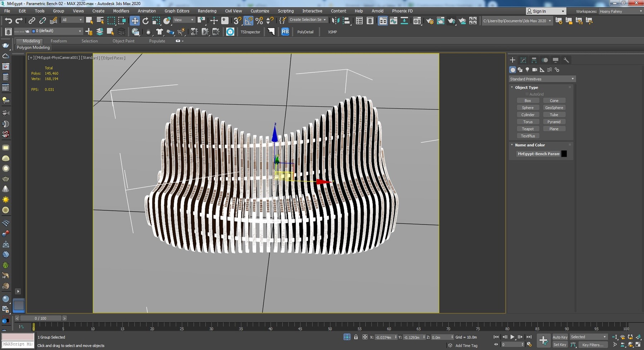Click the RB plugin icon
Screen dimensions: 644x350
[285, 32]
